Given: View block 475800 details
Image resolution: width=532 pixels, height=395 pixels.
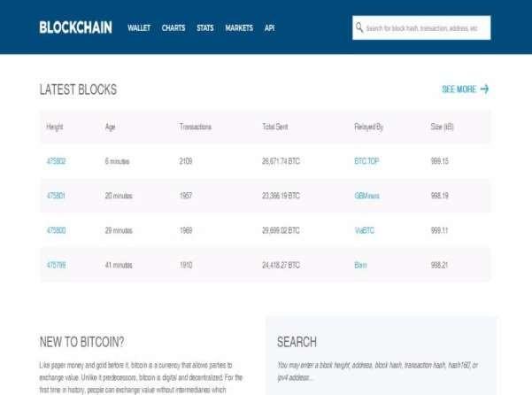Looking at the screenshot, I should tap(56, 230).
